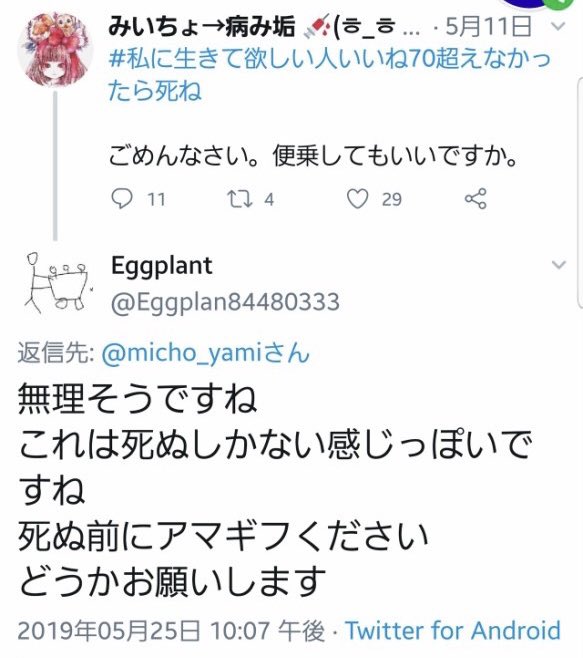Screen dimensions: 583x658
Task: Open Eggplant's stick-figure profile picture
Action: [x=58, y=282]
